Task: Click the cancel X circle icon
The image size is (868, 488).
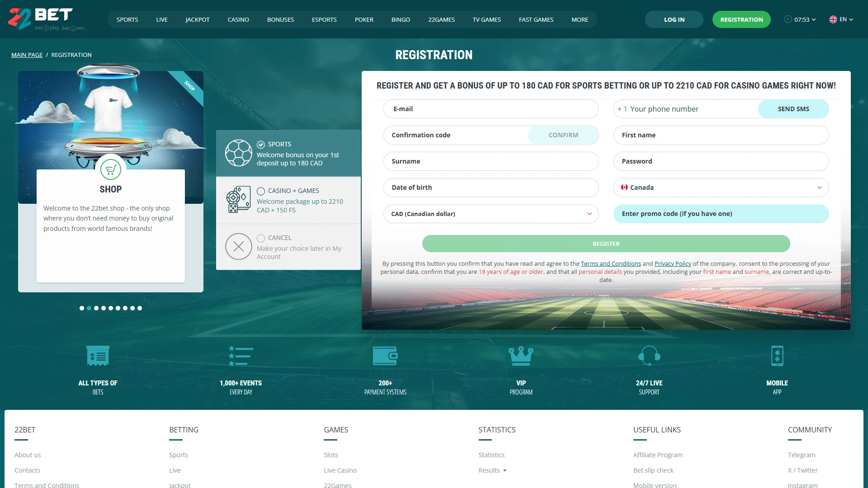Action: 238,246
